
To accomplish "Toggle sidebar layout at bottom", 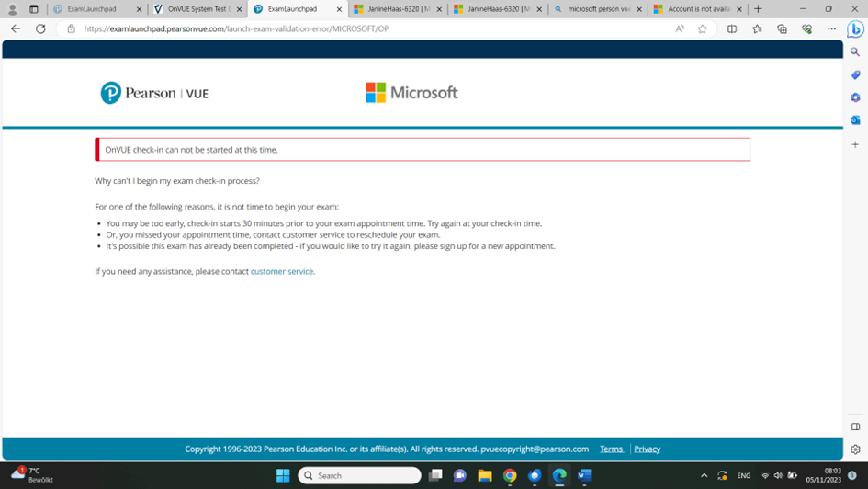I will (x=855, y=426).
